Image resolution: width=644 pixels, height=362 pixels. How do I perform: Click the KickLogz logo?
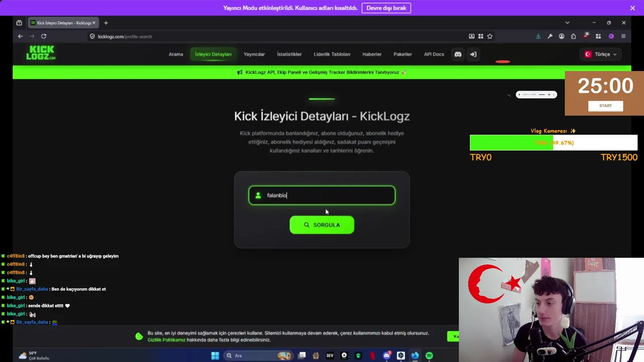pos(41,53)
